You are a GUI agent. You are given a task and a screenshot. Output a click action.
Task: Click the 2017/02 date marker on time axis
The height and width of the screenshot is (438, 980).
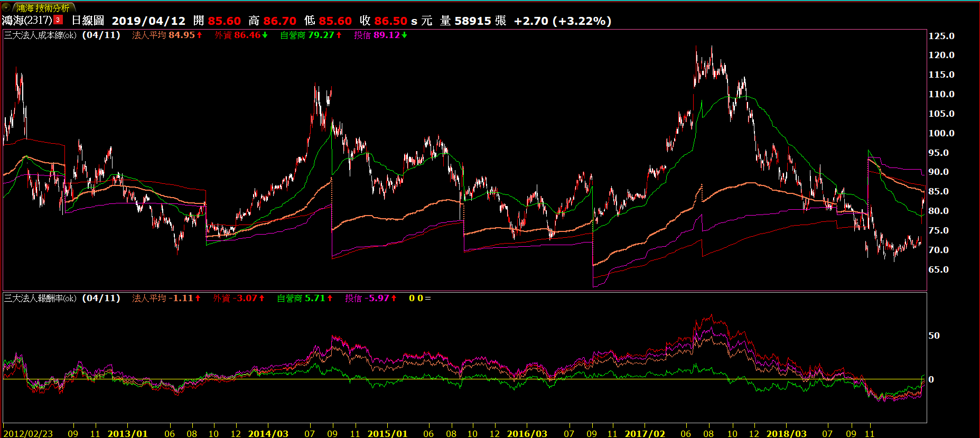tap(645, 433)
